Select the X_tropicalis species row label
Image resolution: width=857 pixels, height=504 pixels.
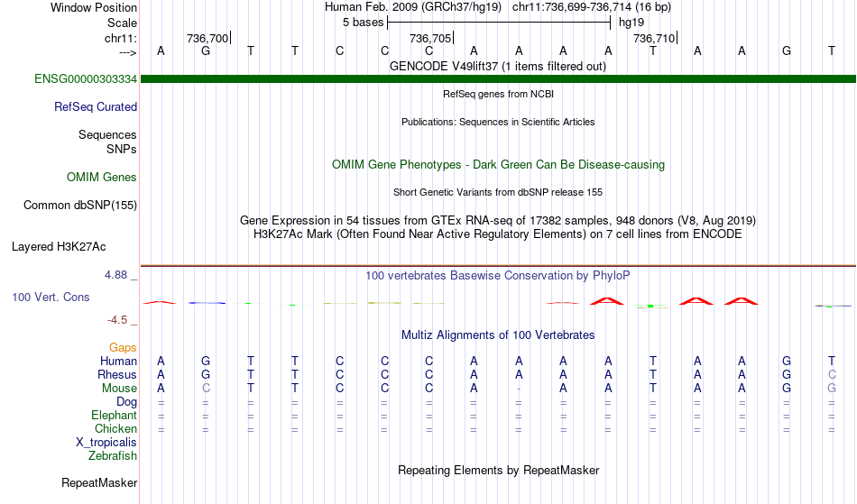[x=106, y=443]
